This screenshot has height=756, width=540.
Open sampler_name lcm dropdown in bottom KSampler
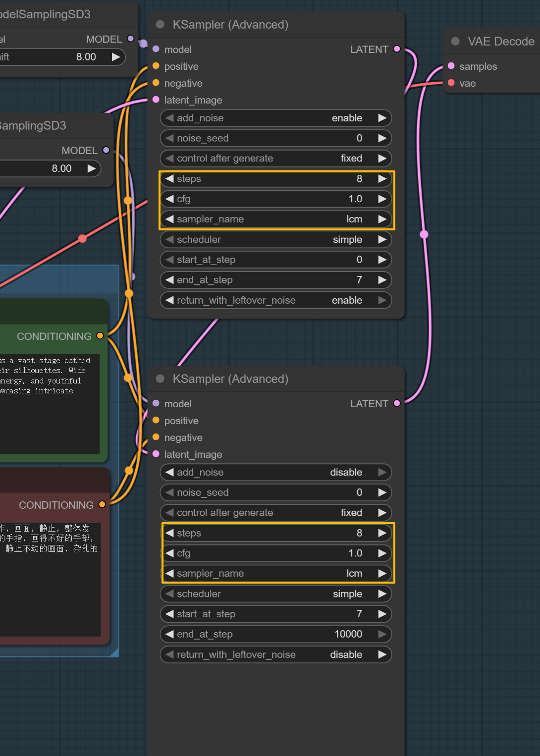click(x=276, y=573)
